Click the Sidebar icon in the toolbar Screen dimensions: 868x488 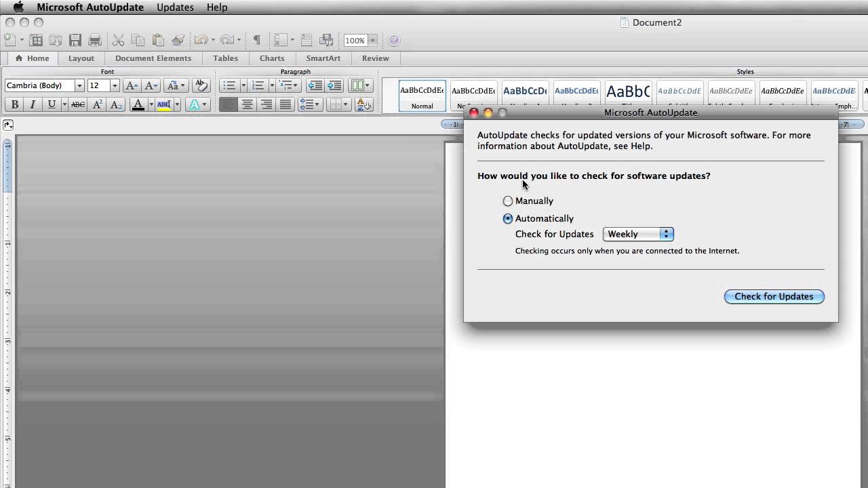point(281,40)
